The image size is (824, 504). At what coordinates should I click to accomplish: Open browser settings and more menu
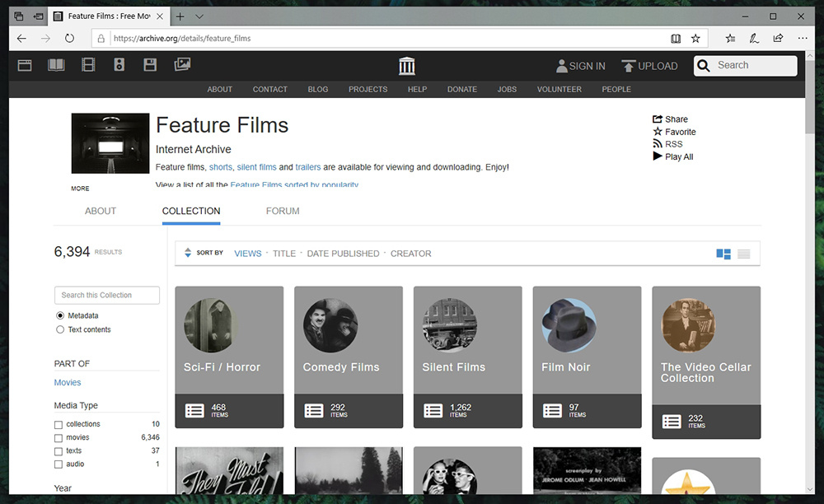[803, 39]
